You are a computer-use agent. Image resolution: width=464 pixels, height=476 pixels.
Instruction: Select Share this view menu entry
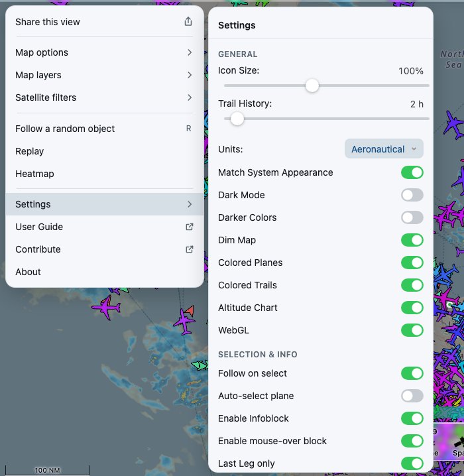click(x=104, y=22)
